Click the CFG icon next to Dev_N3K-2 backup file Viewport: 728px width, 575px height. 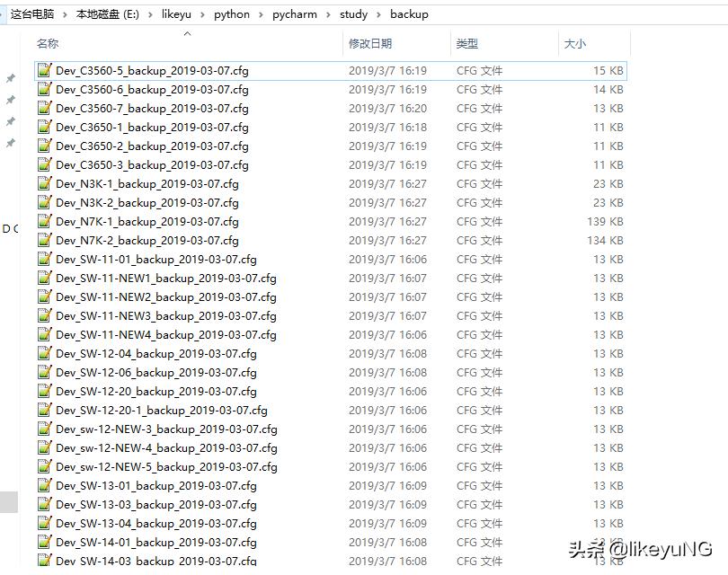45,202
